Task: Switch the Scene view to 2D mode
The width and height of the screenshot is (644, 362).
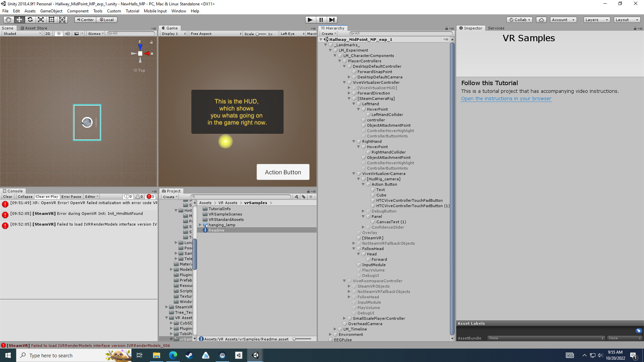Action: 47,34
